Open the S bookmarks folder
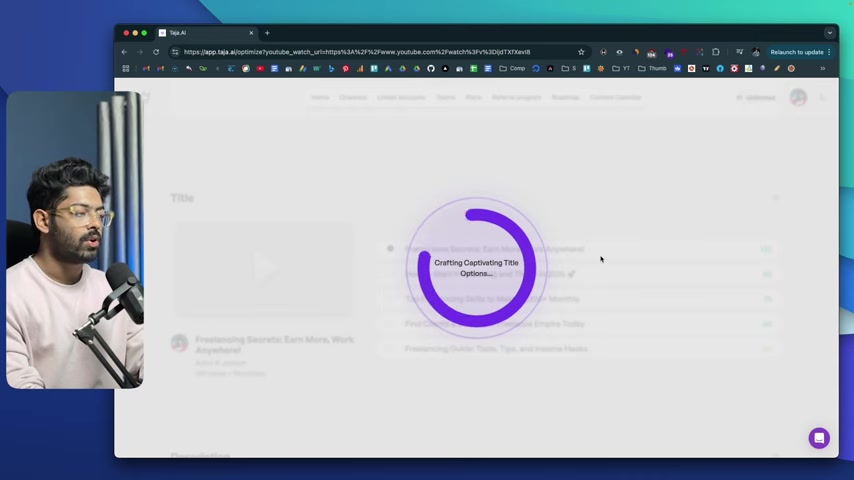Image resolution: width=854 pixels, height=480 pixels. click(x=569, y=69)
